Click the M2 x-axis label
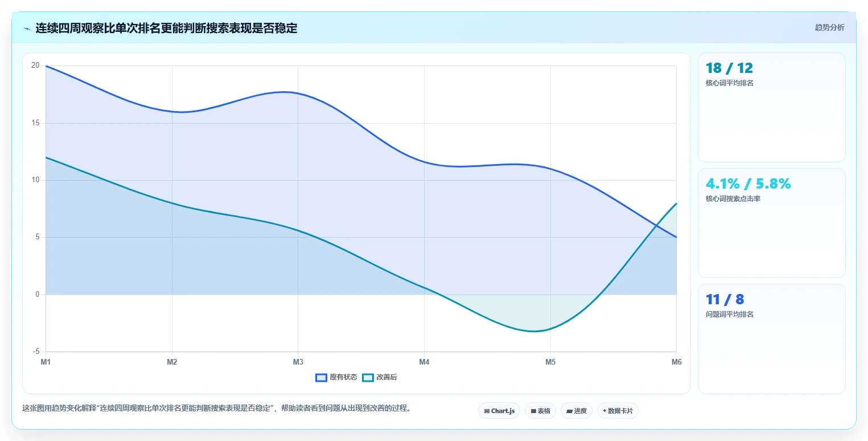The image size is (868, 441). click(x=172, y=362)
